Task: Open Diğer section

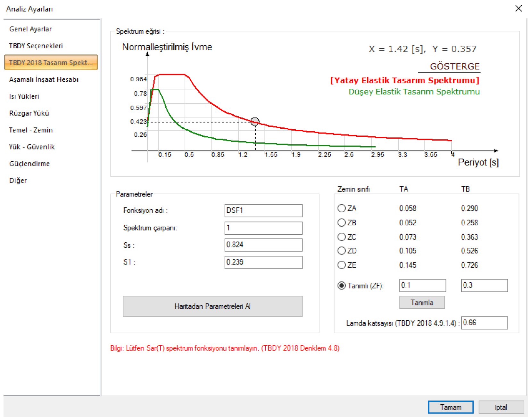Action: [18, 181]
